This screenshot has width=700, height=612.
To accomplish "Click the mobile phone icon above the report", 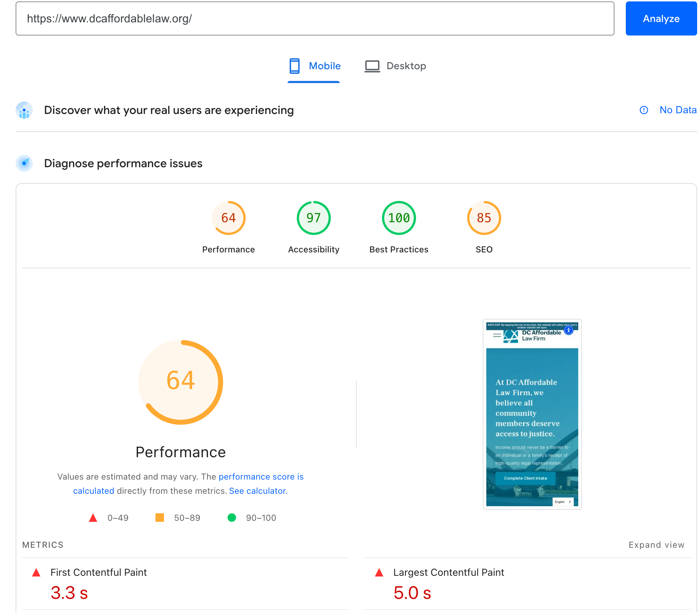I will pos(294,66).
